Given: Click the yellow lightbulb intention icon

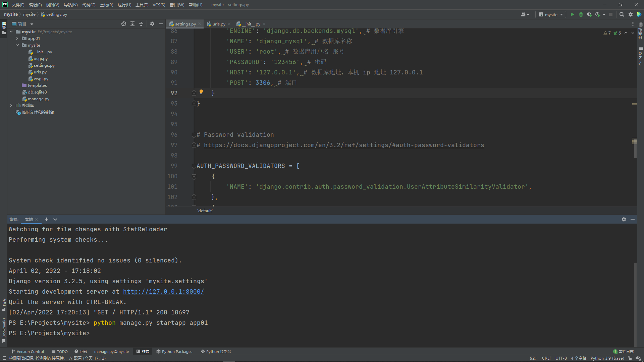Looking at the screenshot, I should click(201, 92).
